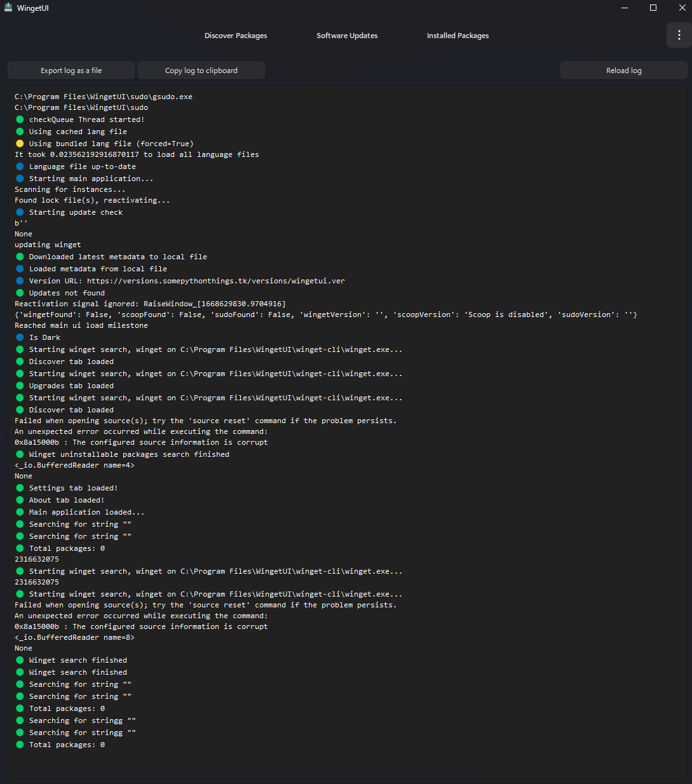Click the green dot beside 'Updates not found'
Viewport: 692px width, 784px height.
coord(20,292)
